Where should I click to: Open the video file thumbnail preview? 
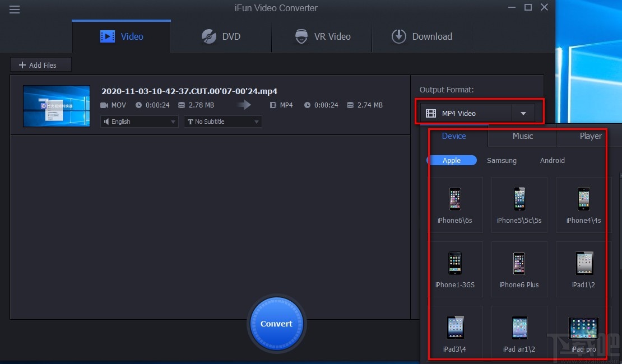click(57, 106)
